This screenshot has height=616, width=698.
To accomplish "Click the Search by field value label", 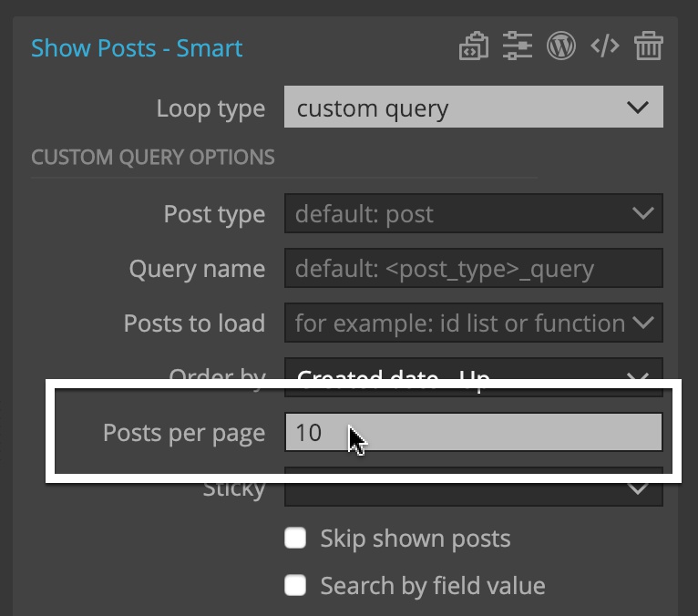I will (x=433, y=586).
